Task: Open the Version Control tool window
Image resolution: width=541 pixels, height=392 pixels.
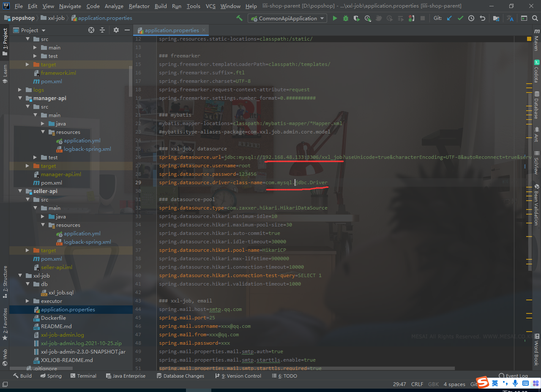Action: [238, 376]
